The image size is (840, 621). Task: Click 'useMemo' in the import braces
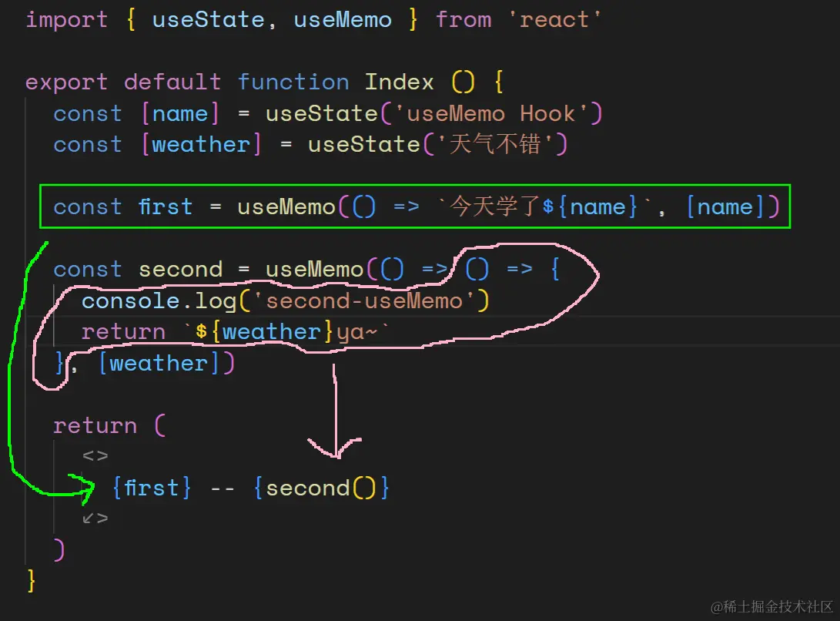tap(343, 20)
